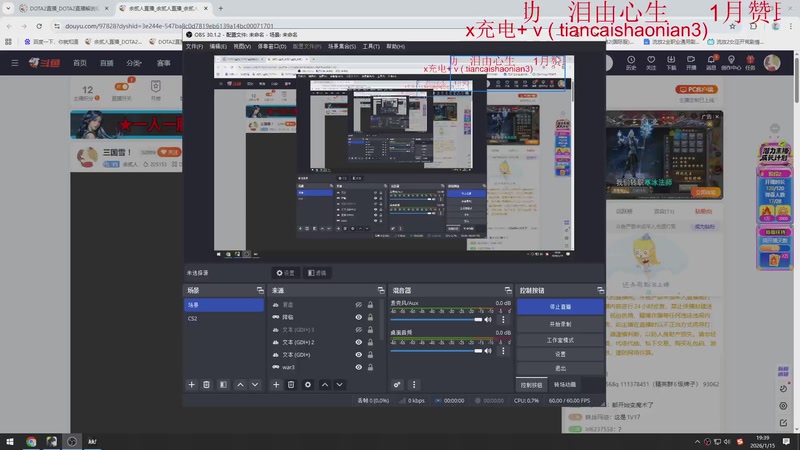The height and width of the screenshot is (450, 800).
Task: Open Chrome tab search chevron
Action: 8,8
